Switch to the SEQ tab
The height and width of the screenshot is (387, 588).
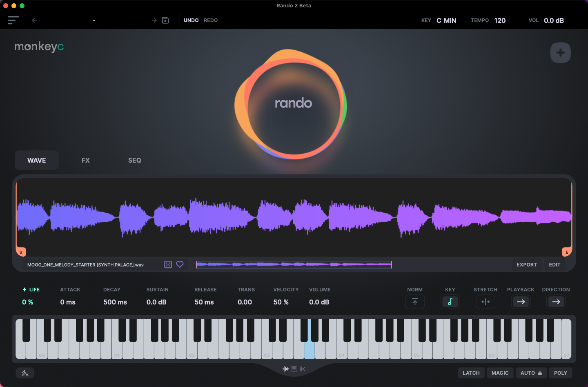[135, 160]
